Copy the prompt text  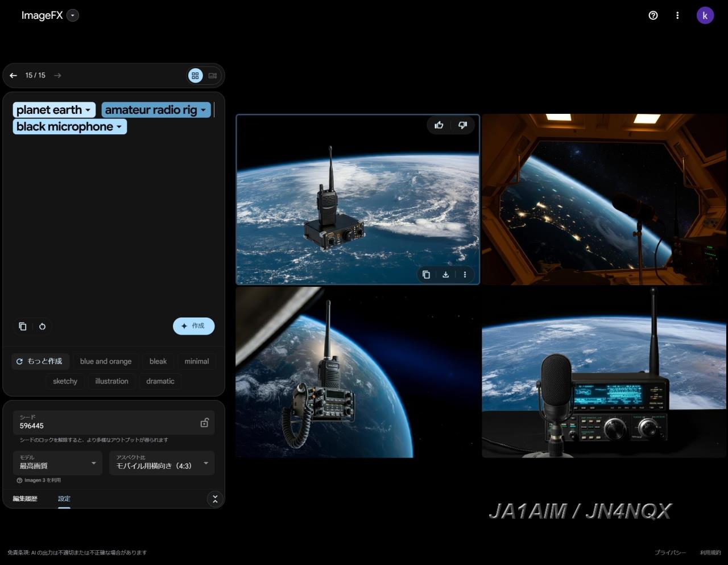(x=23, y=327)
